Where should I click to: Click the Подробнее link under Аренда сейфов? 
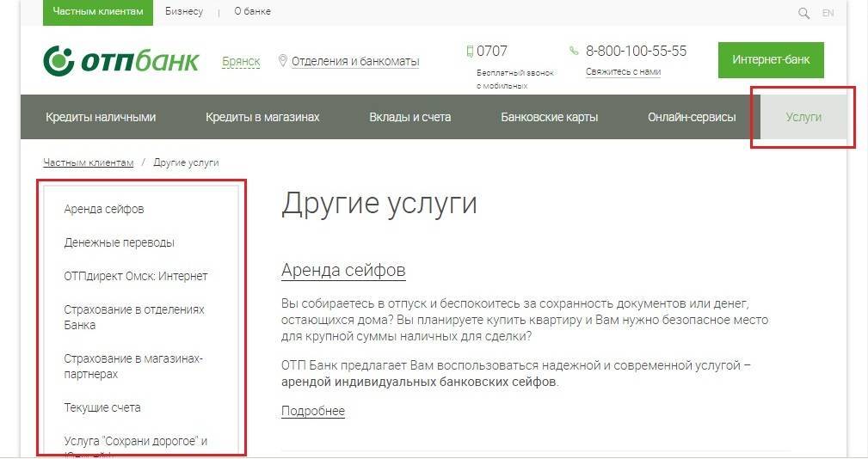[x=313, y=411]
